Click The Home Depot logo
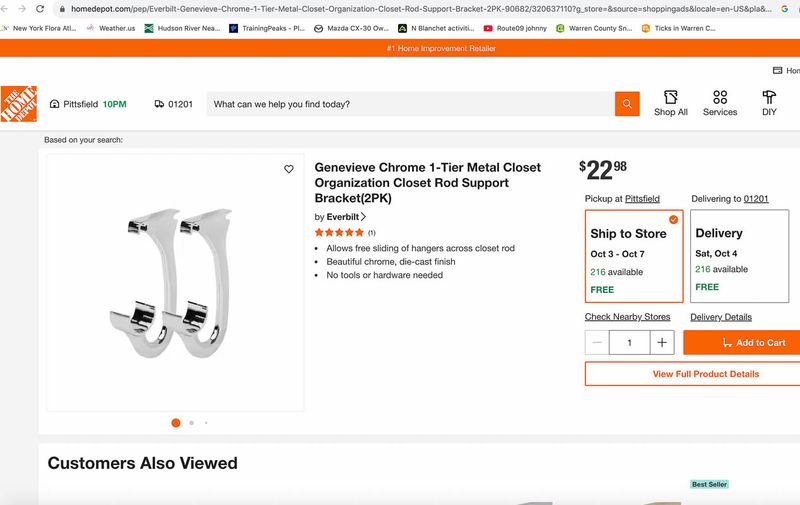The image size is (800, 505). tap(18, 104)
